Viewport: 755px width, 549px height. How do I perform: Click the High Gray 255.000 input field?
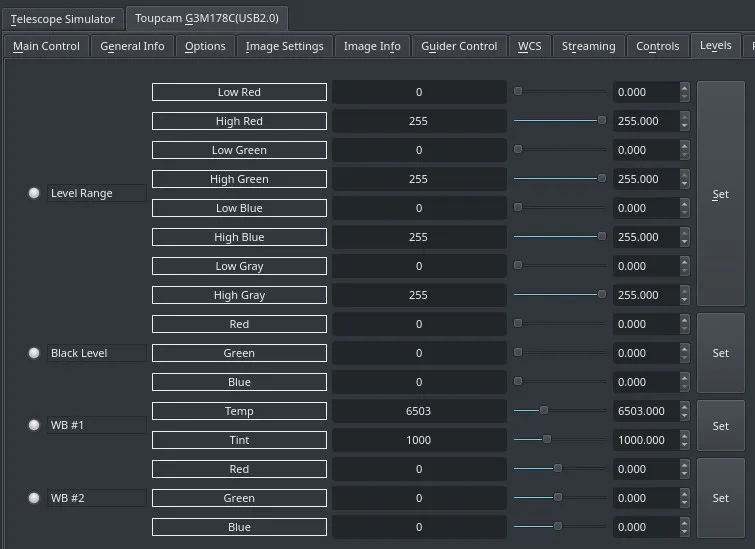tap(646, 295)
